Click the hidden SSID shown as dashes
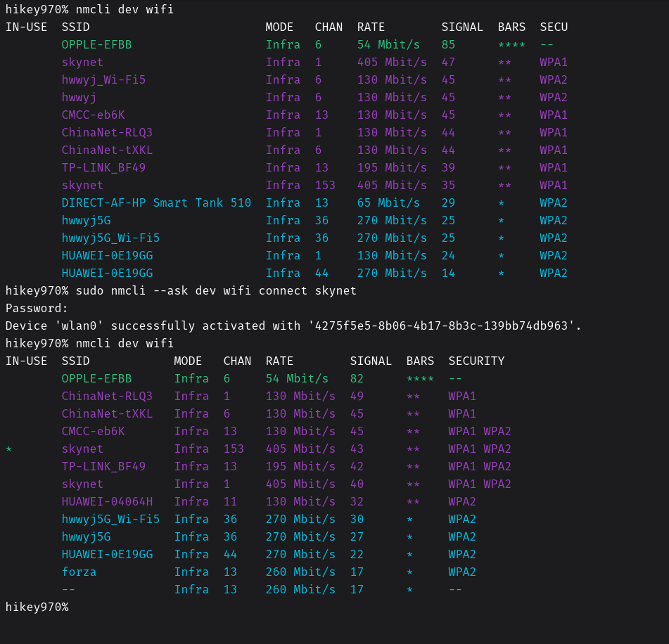The height and width of the screenshot is (644, 669). [68, 589]
